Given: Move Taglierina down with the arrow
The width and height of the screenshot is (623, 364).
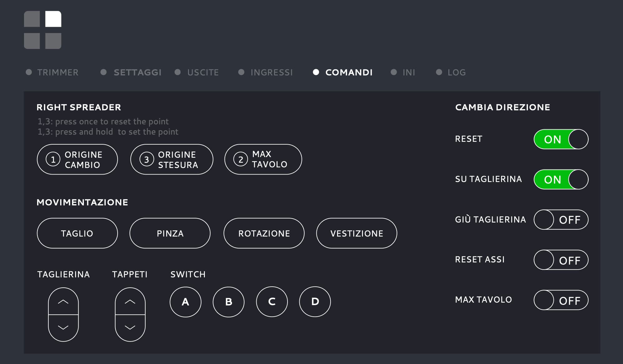Looking at the screenshot, I should coord(63,328).
